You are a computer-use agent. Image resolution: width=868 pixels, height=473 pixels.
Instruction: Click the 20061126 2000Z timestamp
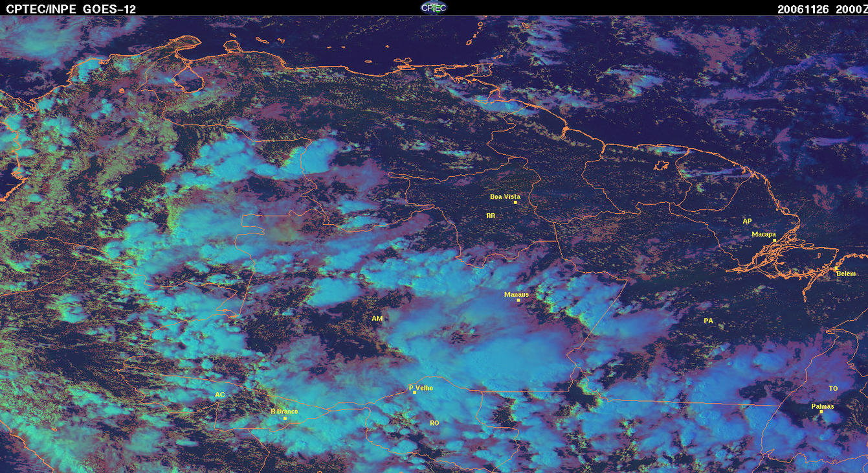coord(821,9)
